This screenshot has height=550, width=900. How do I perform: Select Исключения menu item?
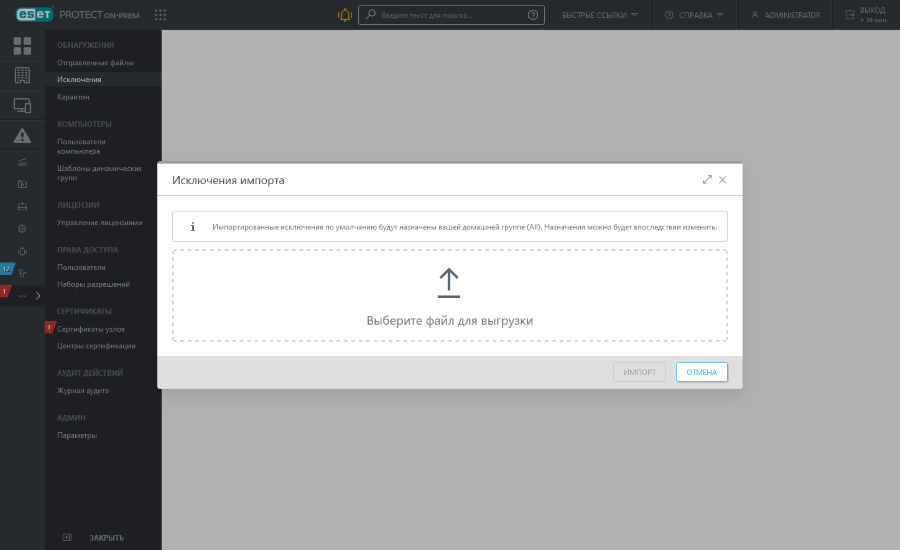pos(79,79)
